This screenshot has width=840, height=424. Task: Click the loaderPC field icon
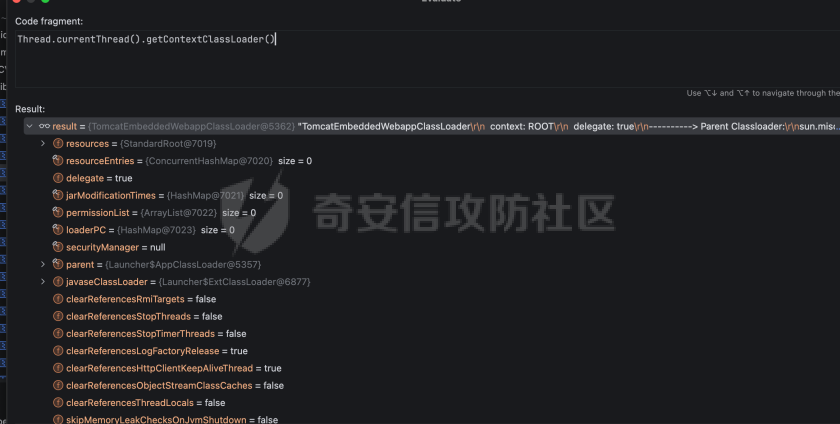pos(58,229)
